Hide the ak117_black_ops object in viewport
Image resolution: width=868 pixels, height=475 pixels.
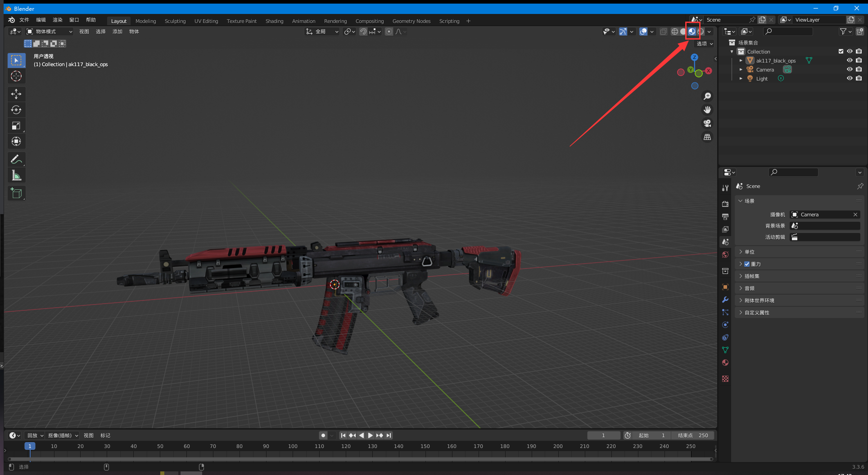pos(850,60)
